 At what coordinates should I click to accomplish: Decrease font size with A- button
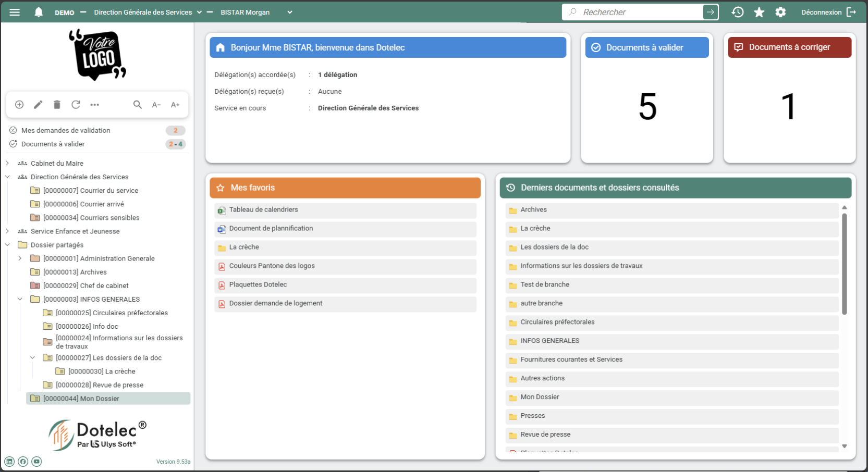click(156, 105)
